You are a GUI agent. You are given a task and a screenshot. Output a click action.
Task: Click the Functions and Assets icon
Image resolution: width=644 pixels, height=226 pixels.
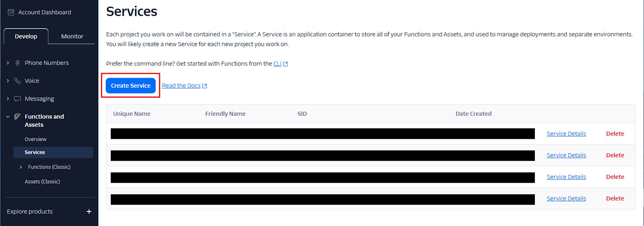coord(17,116)
